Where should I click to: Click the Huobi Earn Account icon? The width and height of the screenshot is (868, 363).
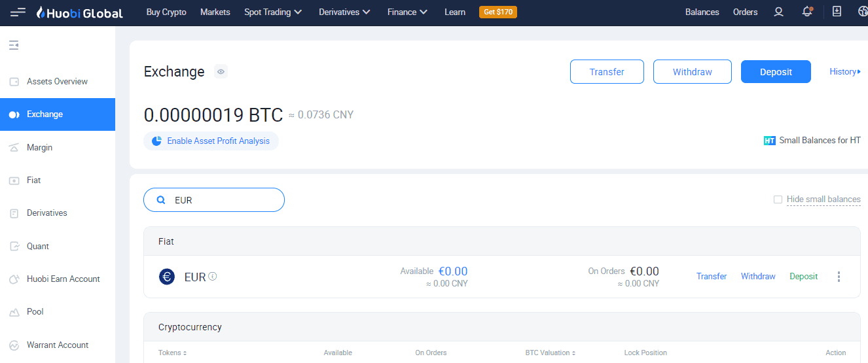point(14,279)
